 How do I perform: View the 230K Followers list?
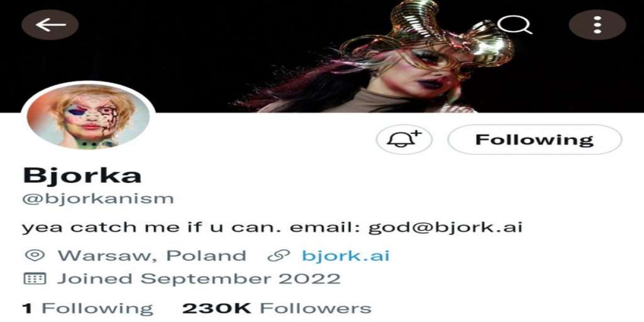pos(277,308)
